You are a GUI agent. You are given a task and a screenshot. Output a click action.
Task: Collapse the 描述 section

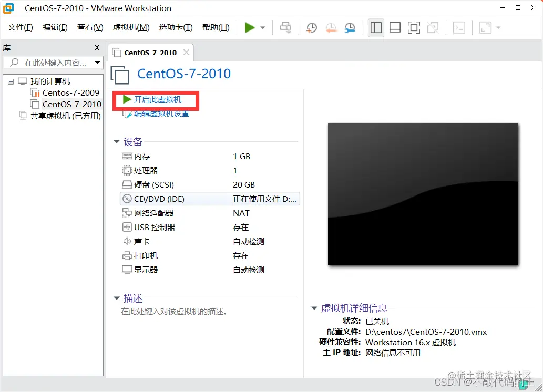tap(117, 298)
